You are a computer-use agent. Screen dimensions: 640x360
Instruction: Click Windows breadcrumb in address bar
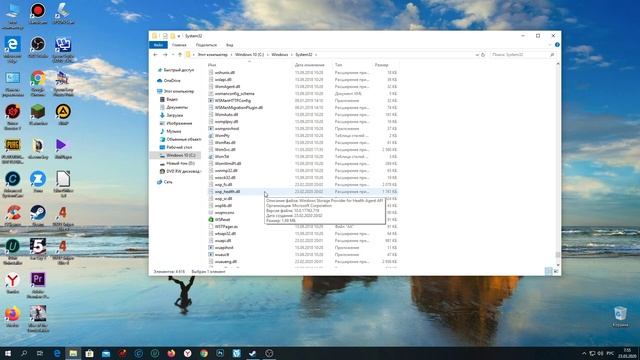click(x=280, y=55)
